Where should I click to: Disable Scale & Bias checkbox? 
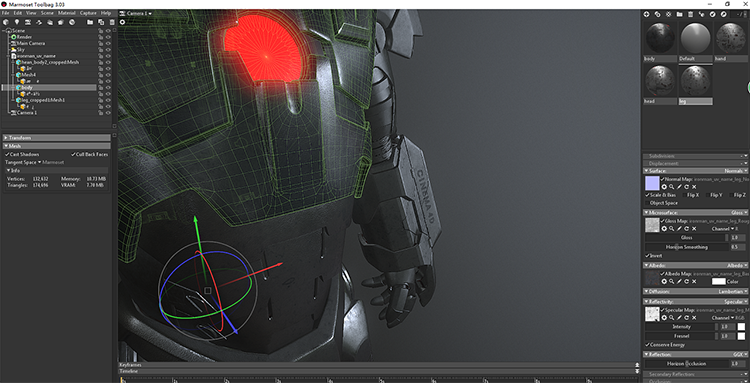[x=647, y=195]
